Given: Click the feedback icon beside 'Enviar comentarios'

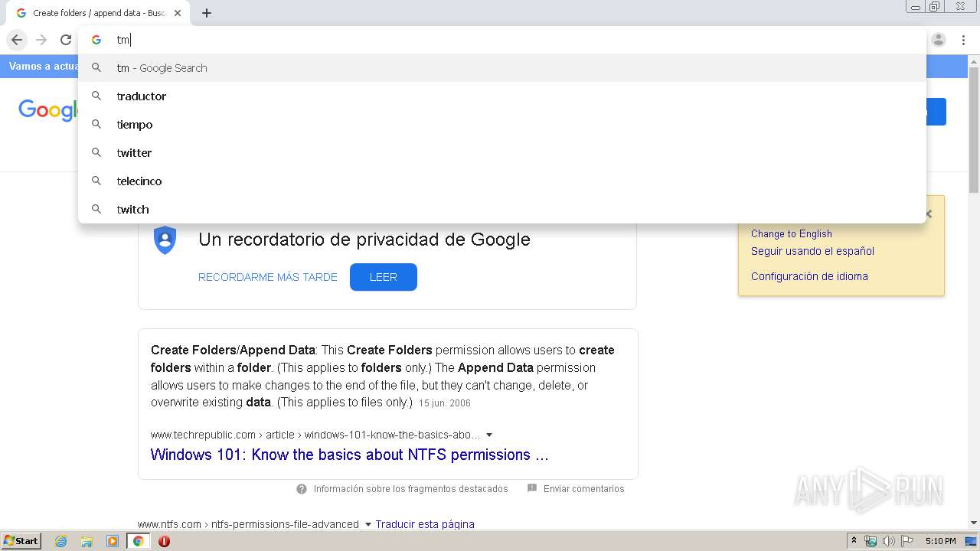Looking at the screenshot, I should click(x=532, y=488).
